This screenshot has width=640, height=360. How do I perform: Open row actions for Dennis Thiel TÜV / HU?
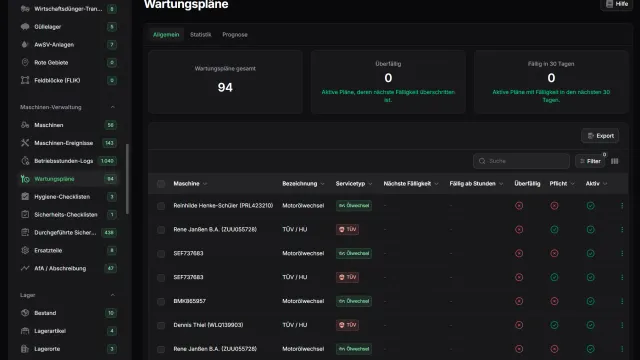pyautogui.click(x=622, y=325)
